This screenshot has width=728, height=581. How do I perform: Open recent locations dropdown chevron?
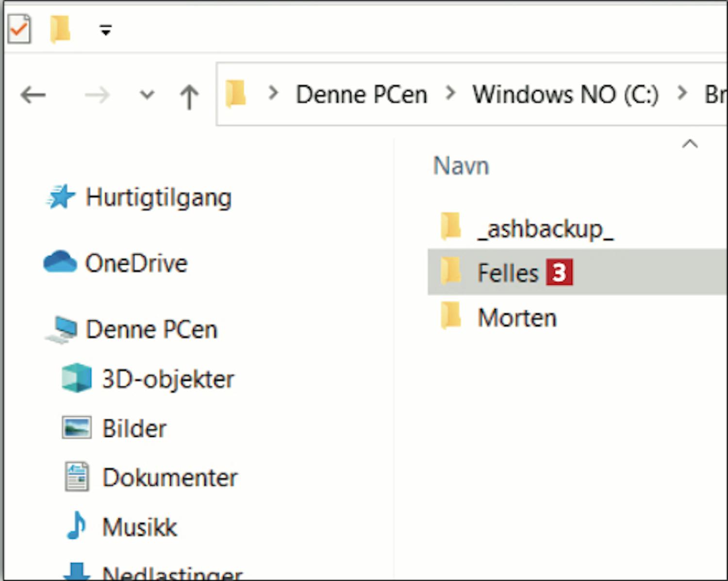click(x=147, y=95)
